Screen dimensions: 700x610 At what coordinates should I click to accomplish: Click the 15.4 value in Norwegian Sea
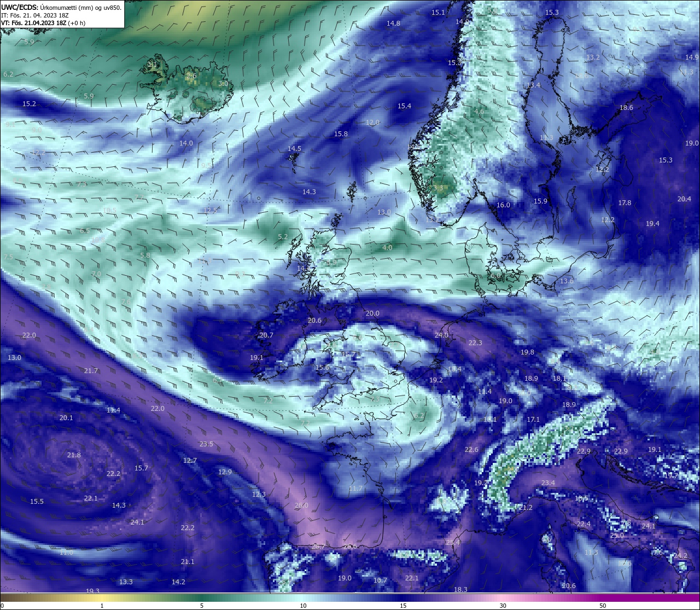(404, 106)
